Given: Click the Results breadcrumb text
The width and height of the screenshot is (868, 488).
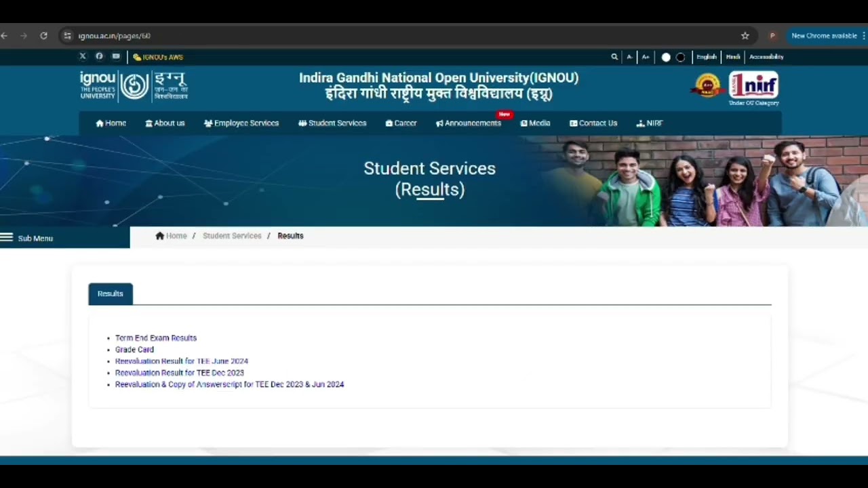Looking at the screenshot, I should click(290, 236).
